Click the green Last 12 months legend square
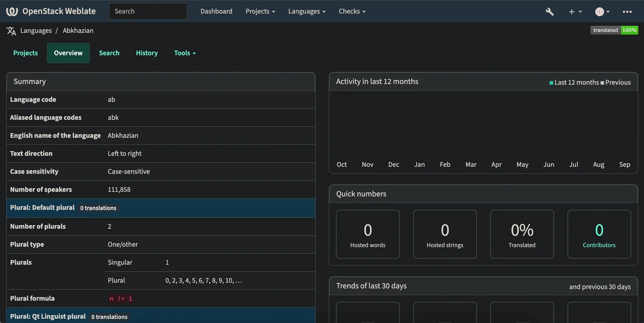 (551, 83)
